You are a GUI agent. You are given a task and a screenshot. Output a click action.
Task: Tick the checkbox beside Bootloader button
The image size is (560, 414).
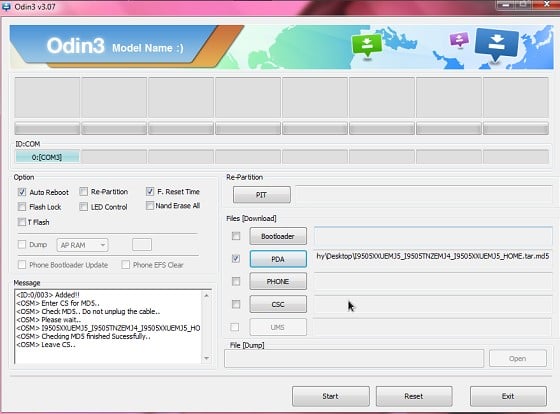pos(236,236)
